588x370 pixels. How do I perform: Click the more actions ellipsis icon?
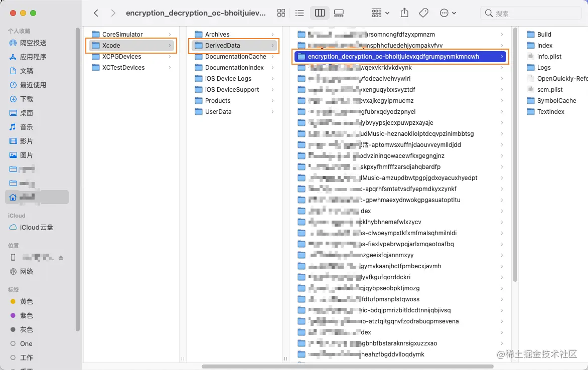(444, 13)
